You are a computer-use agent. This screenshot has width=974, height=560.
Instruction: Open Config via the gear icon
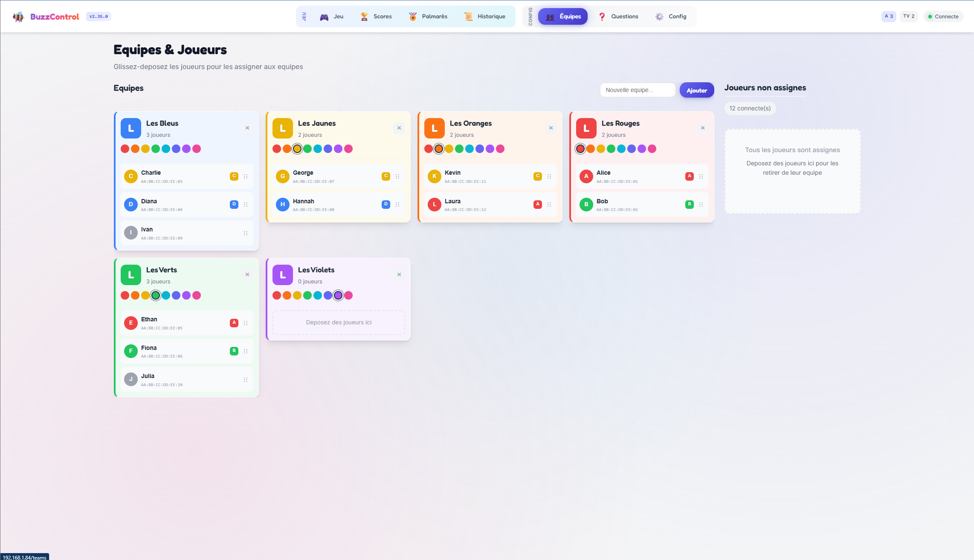659,16
